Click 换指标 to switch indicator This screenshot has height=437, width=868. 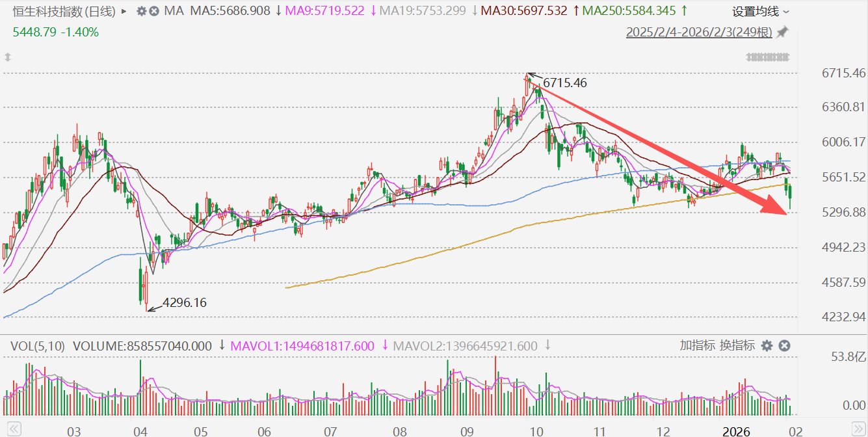(x=737, y=345)
